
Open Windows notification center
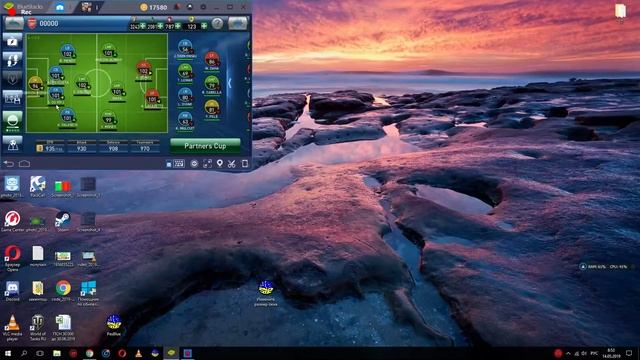629,353
